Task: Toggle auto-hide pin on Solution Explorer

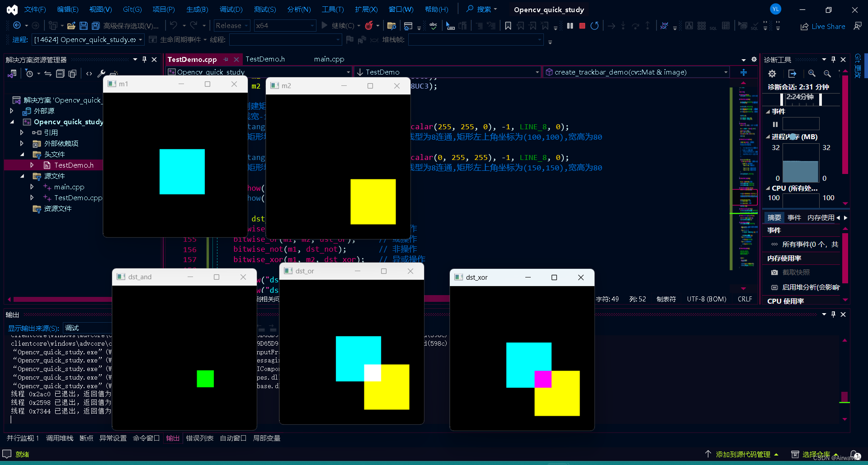Action: click(144, 59)
